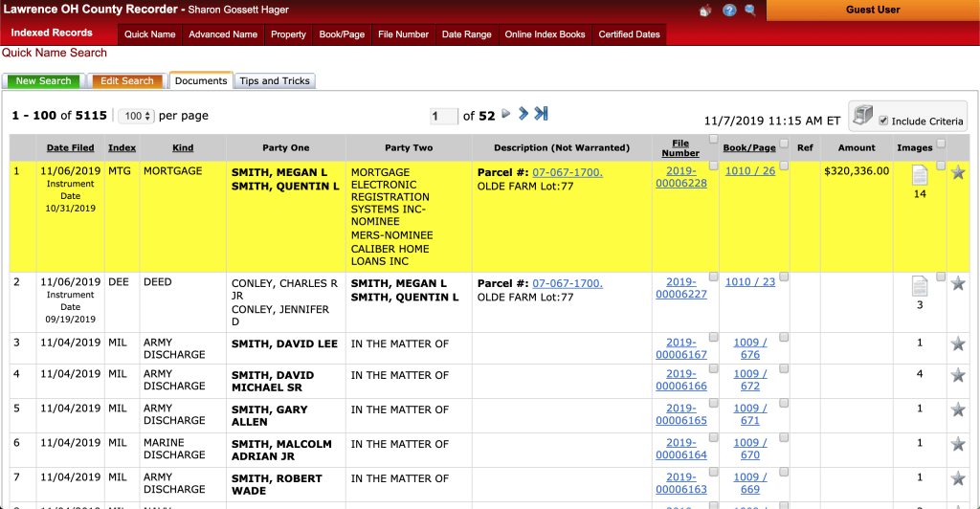Jump ahead with the double-chevron page icon
The height and width of the screenshot is (509, 980).
point(523,114)
